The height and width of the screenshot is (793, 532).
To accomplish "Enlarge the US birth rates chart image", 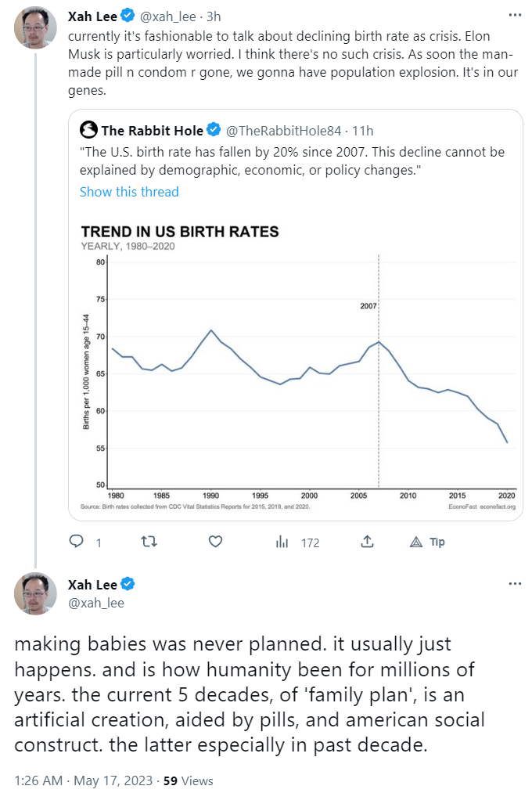I will click(x=299, y=368).
